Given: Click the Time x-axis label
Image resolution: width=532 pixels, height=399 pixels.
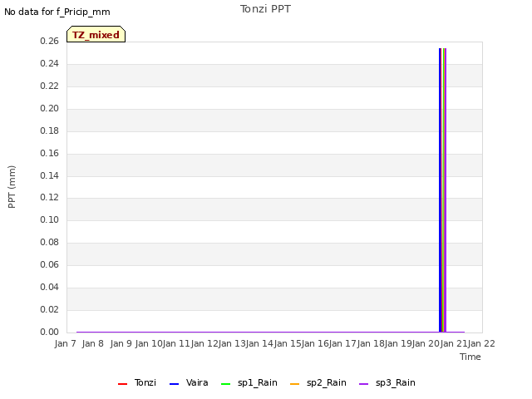Looking at the screenshot, I should click(x=470, y=357).
